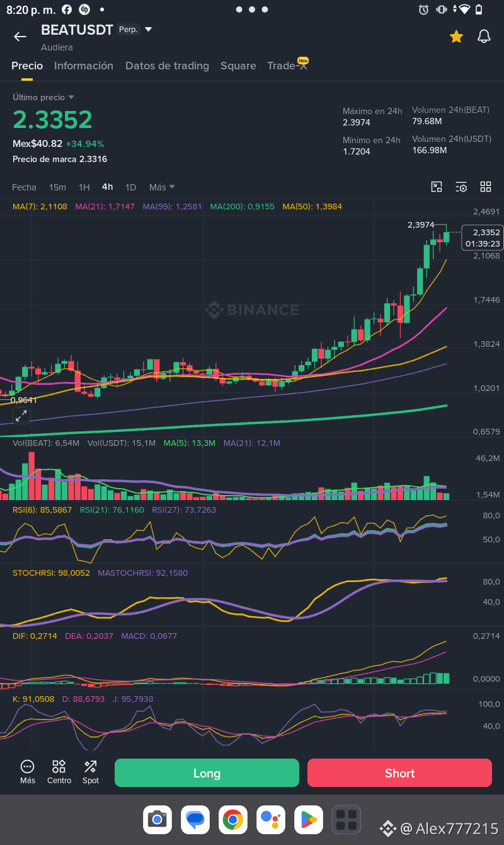Click the 2,3974 high marker on chart

[421, 225]
